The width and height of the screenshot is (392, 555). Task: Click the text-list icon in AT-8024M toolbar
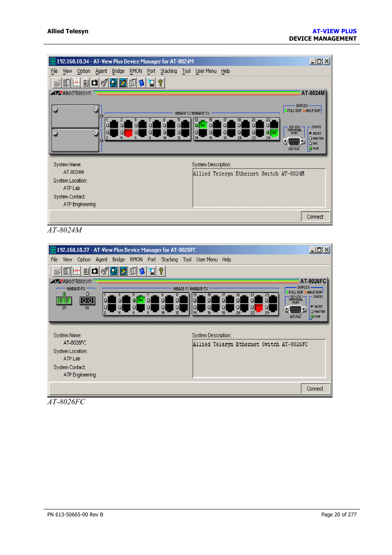(x=85, y=83)
